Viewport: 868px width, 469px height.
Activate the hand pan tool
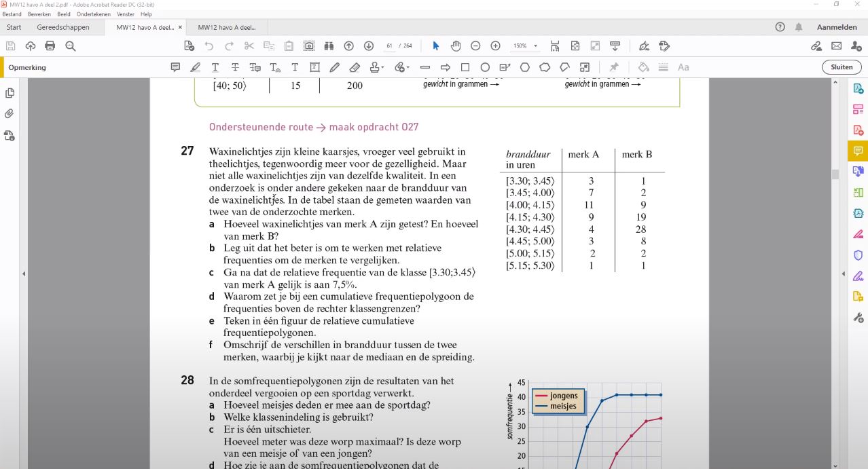point(456,45)
